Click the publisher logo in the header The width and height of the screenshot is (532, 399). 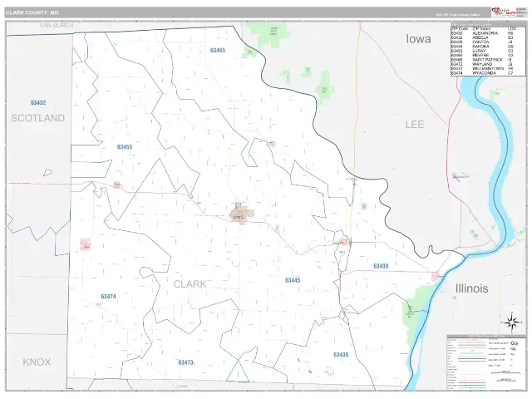tap(503, 12)
